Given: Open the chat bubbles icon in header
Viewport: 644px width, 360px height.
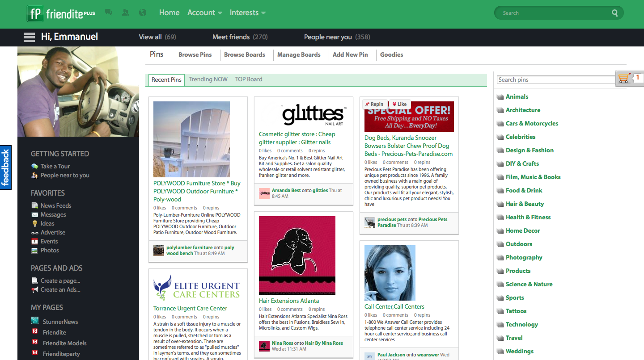Looking at the screenshot, I should (x=109, y=13).
